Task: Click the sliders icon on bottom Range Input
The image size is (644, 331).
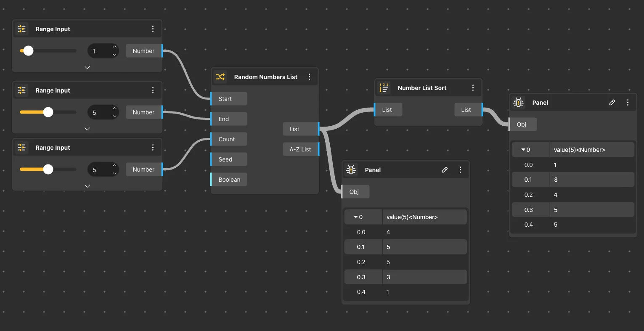Action: 22,148
